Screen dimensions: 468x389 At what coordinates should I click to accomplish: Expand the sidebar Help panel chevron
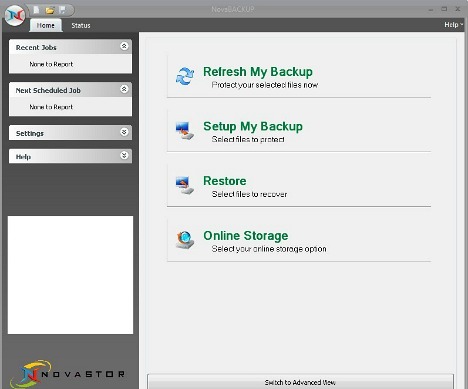[x=124, y=155]
